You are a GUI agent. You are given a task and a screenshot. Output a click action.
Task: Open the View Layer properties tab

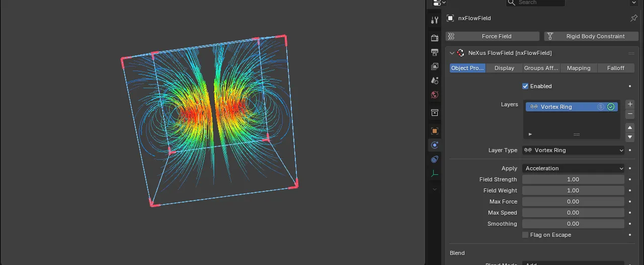click(435, 67)
